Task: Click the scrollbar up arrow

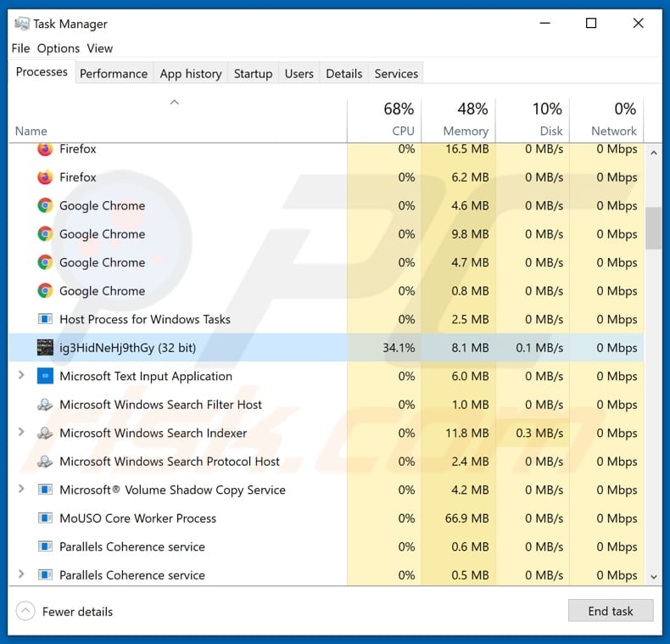Action: pyautogui.click(x=653, y=153)
